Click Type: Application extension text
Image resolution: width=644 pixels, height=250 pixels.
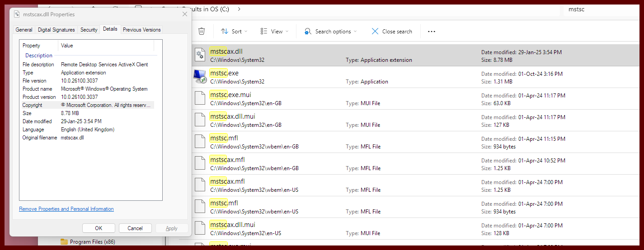tap(379, 60)
